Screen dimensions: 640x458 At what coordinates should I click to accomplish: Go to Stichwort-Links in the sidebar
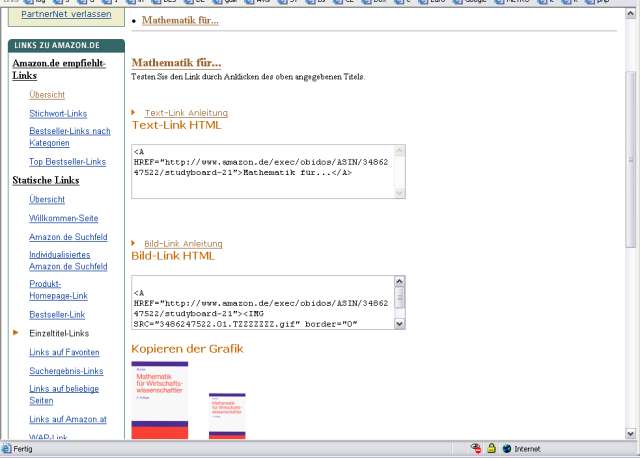coord(58,114)
